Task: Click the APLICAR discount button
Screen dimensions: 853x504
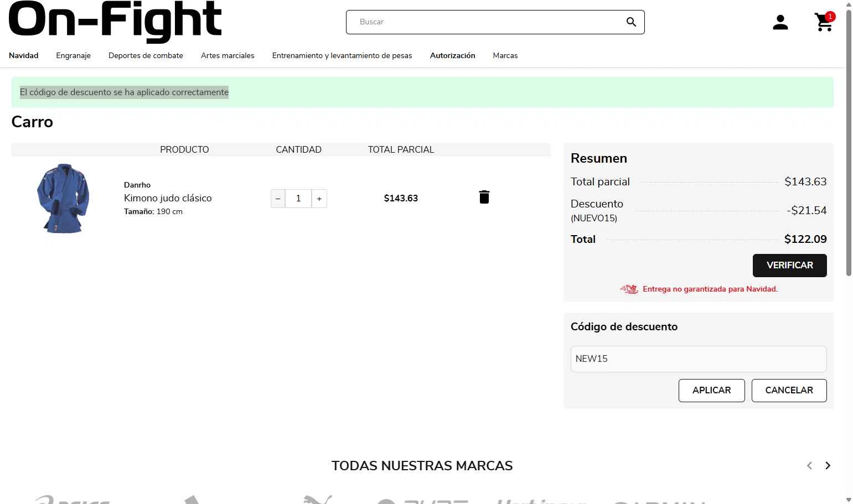Action: (711, 391)
